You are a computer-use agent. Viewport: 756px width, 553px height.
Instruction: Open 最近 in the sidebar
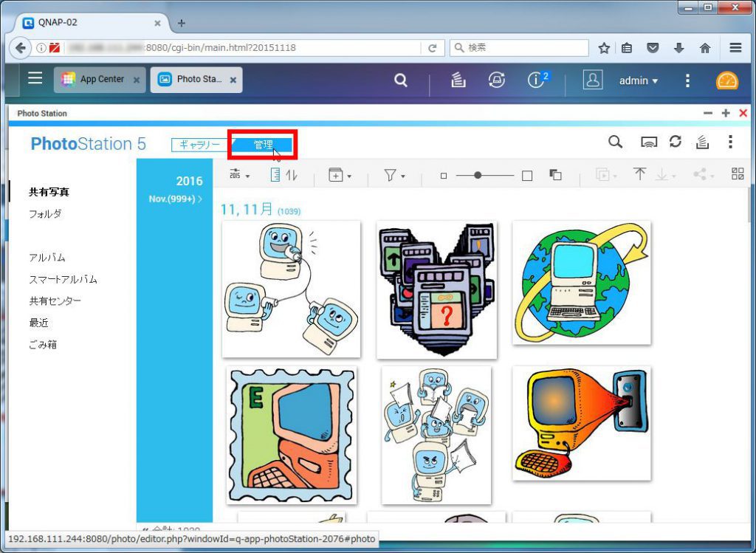[38, 323]
